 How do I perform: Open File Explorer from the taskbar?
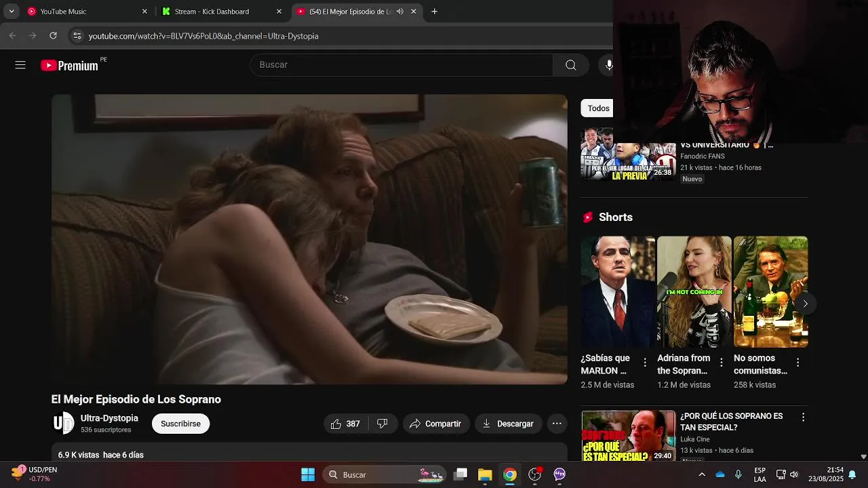point(485,474)
